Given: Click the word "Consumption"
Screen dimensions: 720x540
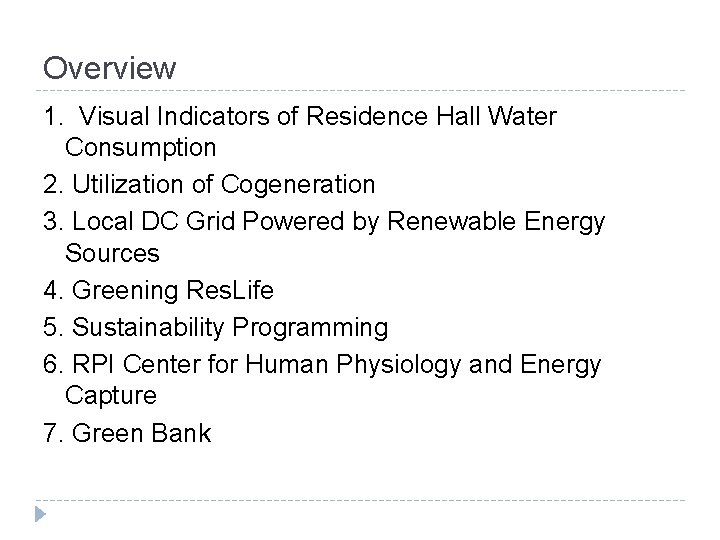Looking at the screenshot, I should coord(141,148).
